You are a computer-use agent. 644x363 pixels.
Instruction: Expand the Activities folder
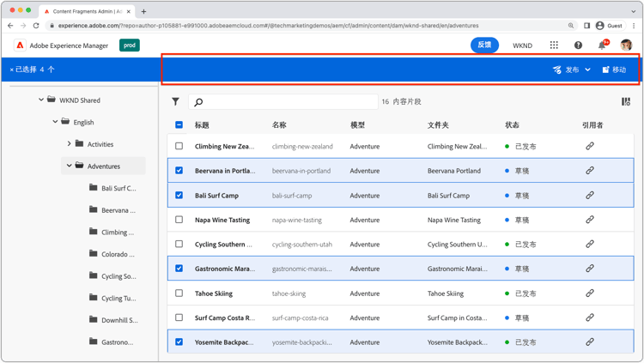[69, 143]
